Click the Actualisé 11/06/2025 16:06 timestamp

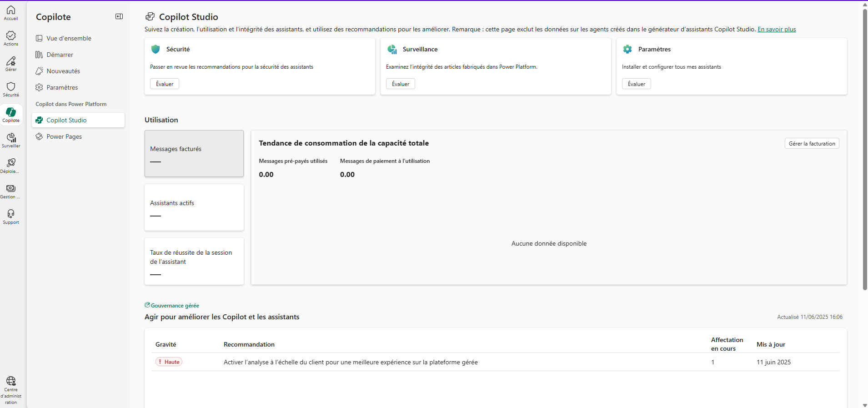810,317
